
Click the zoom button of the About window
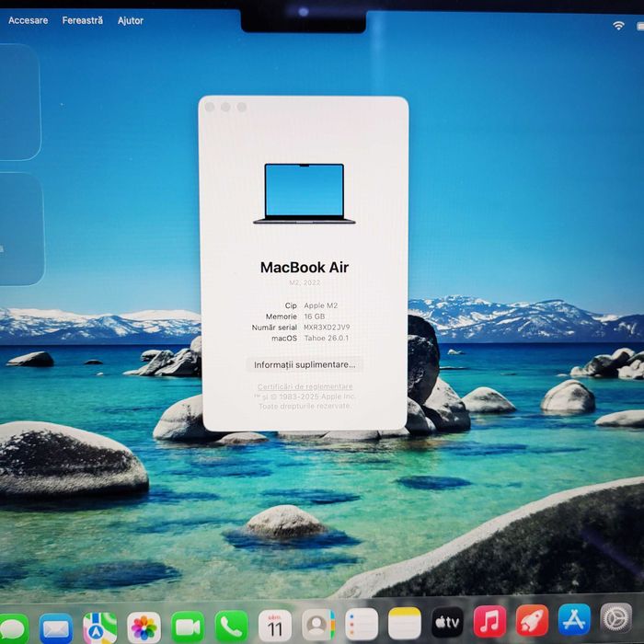241,107
